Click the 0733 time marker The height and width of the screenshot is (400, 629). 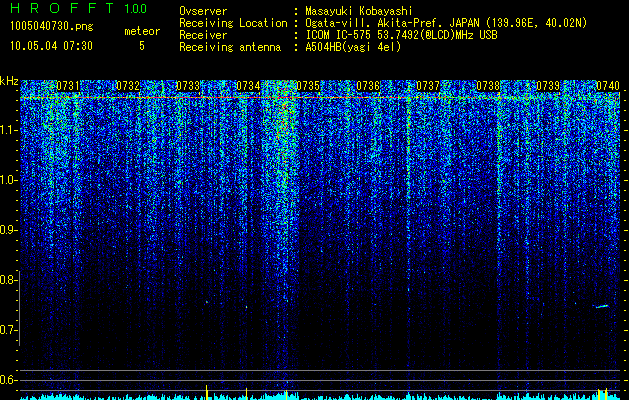pos(188,86)
